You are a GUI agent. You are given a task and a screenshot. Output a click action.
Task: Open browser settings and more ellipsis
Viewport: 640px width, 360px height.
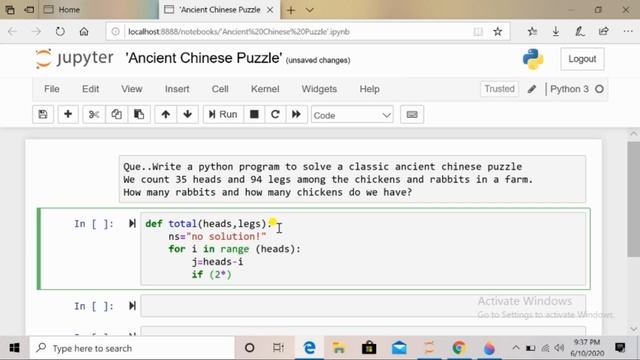point(628,31)
